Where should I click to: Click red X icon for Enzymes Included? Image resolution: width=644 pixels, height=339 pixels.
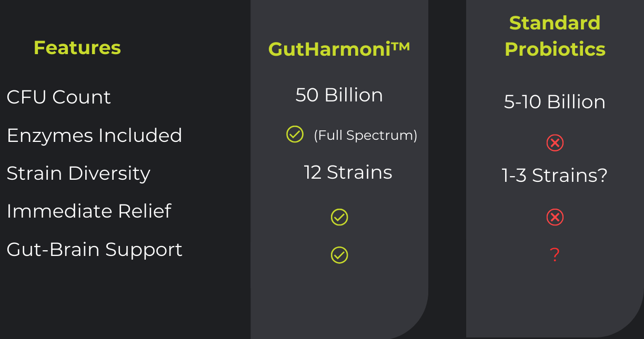[555, 142]
